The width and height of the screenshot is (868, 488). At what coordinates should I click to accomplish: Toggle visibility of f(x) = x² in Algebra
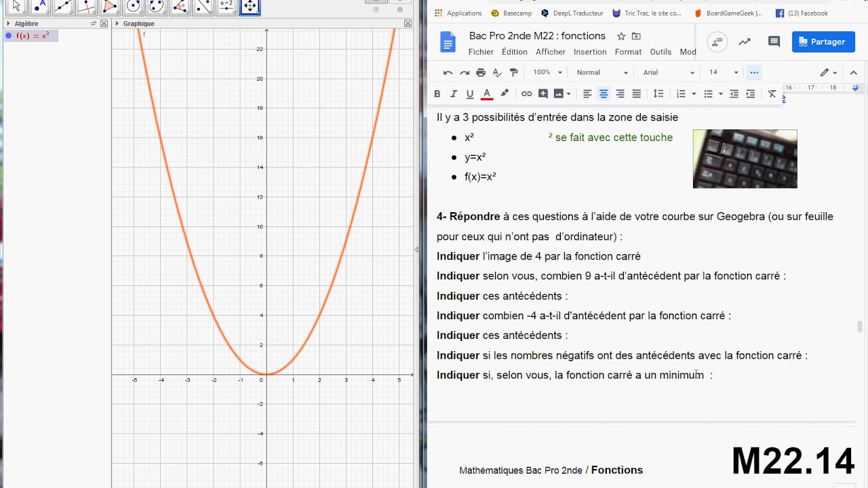click(x=8, y=36)
